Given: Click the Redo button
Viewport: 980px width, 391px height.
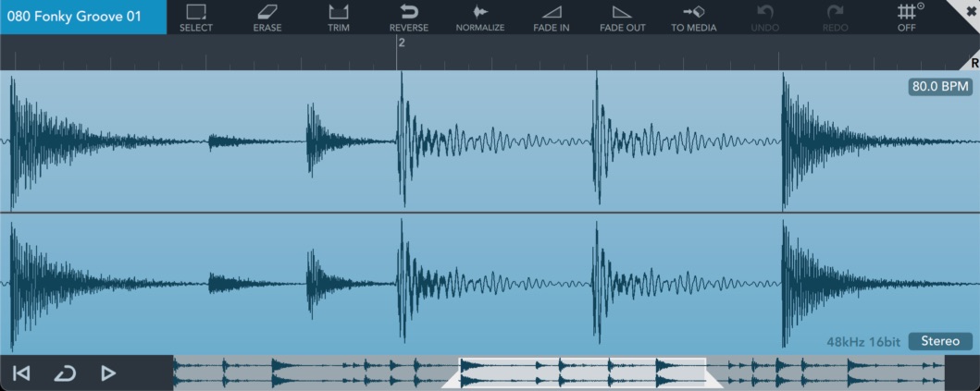Looking at the screenshot, I should click(836, 18).
